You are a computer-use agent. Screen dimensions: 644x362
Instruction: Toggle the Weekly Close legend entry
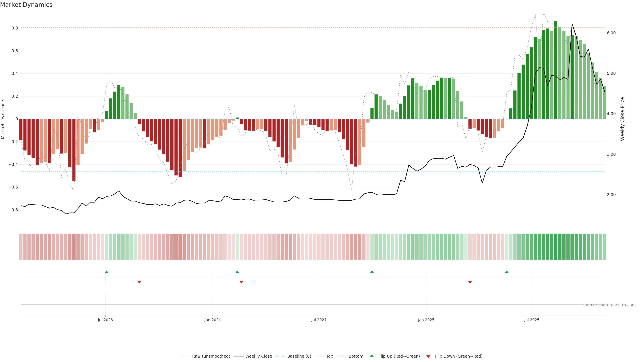pyautogui.click(x=258, y=356)
